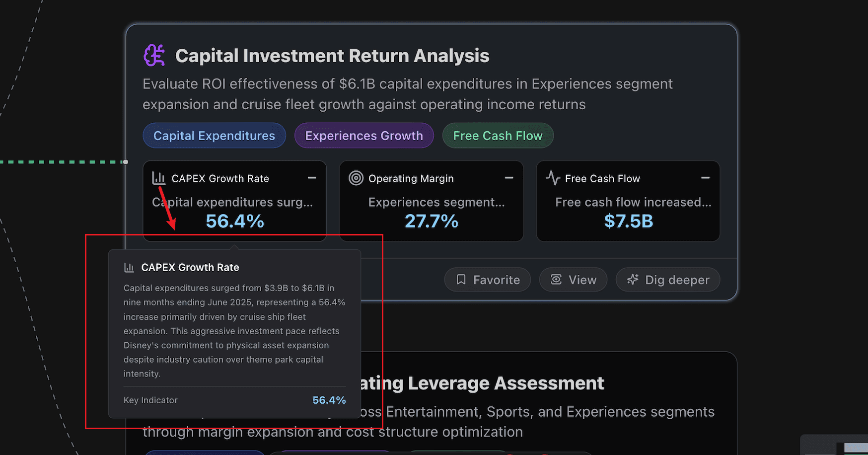Collapse the Operating Margin card
Screen dimensions: 868x455
click(509, 178)
